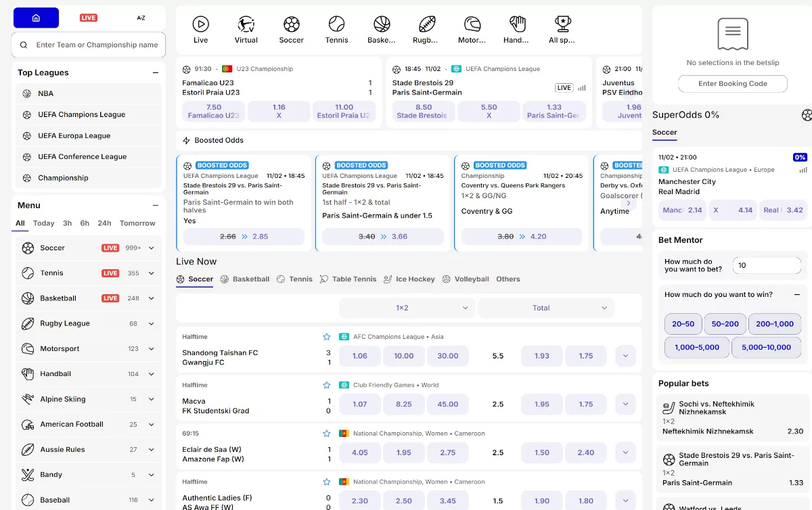This screenshot has width=812, height=510.
Task: Switch Live Now to Basketball tab
Action: [x=245, y=279]
